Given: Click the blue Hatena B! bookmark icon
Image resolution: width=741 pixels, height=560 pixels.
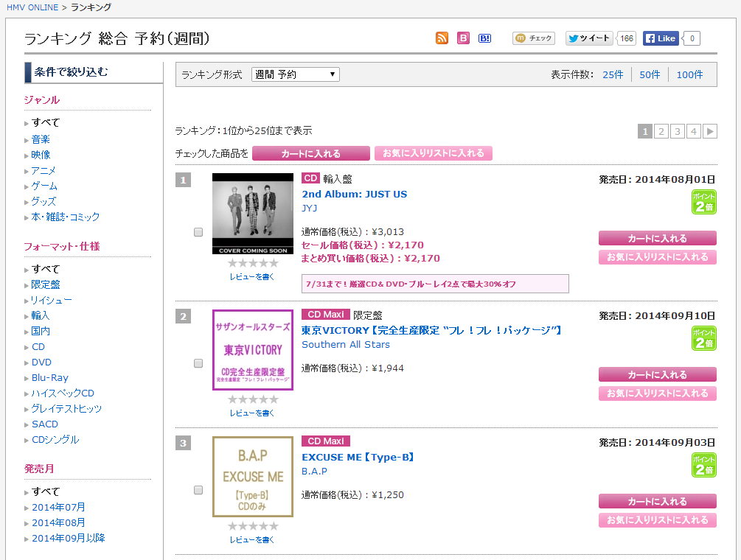Looking at the screenshot, I should [484, 38].
